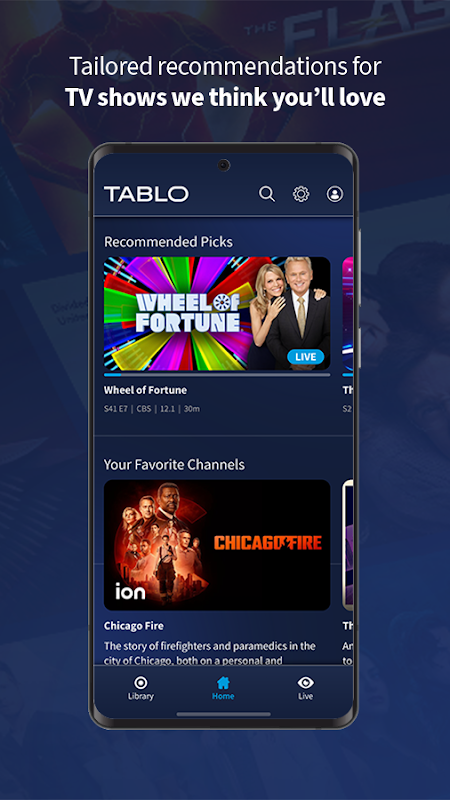Tap the Live eye icon
450x800 pixels.
click(x=306, y=682)
